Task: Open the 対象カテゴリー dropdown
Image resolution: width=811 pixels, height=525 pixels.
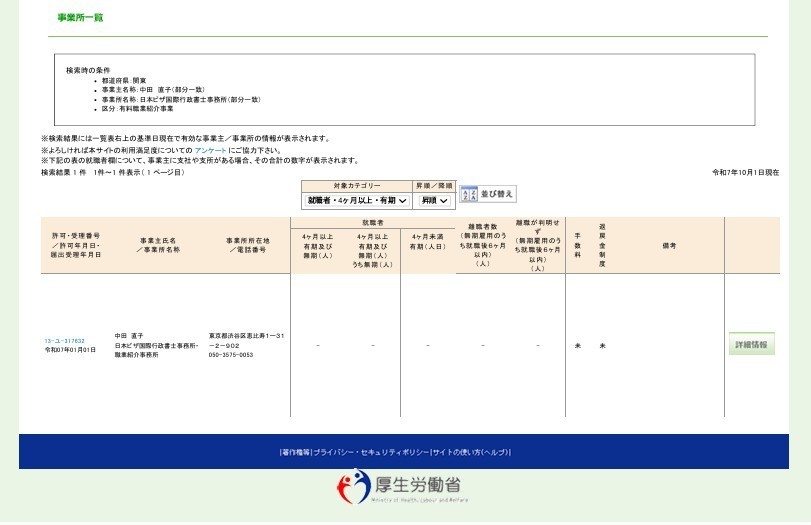Action: pos(357,200)
